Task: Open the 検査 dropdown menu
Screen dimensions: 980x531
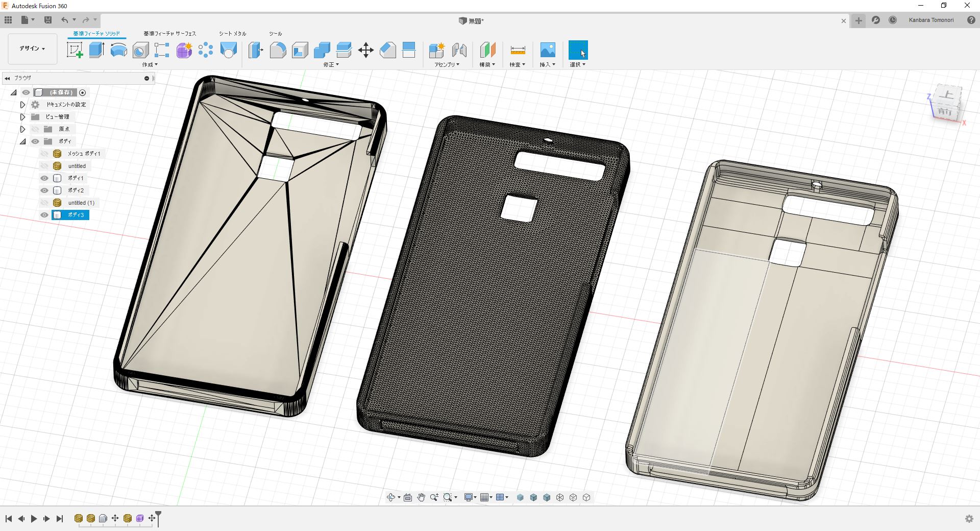Action: 518,65
